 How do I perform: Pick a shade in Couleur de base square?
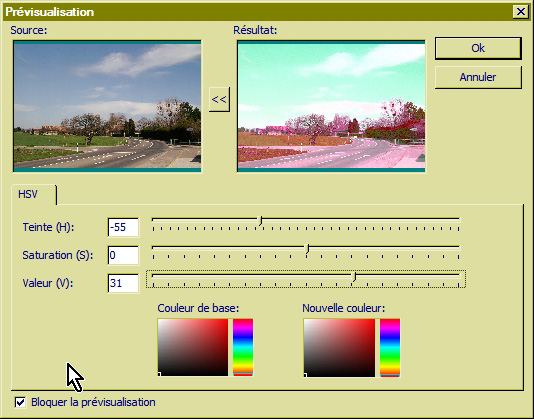tap(193, 347)
